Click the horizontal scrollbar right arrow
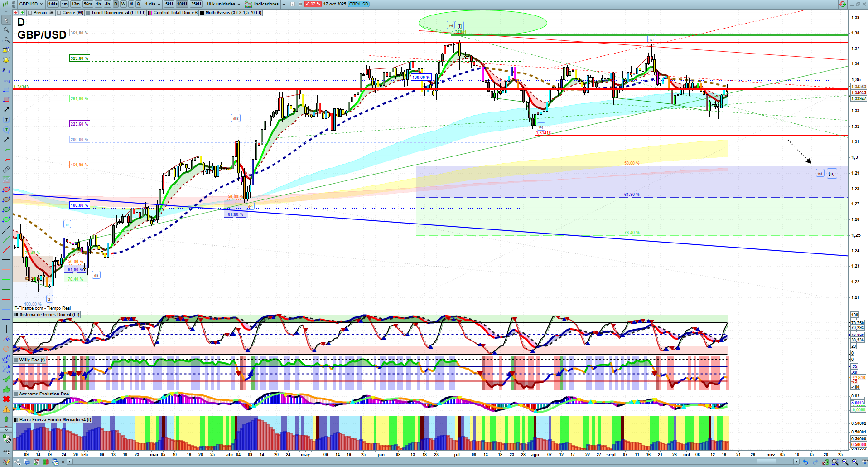Screen dimensions: 868x467 (x=796, y=462)
